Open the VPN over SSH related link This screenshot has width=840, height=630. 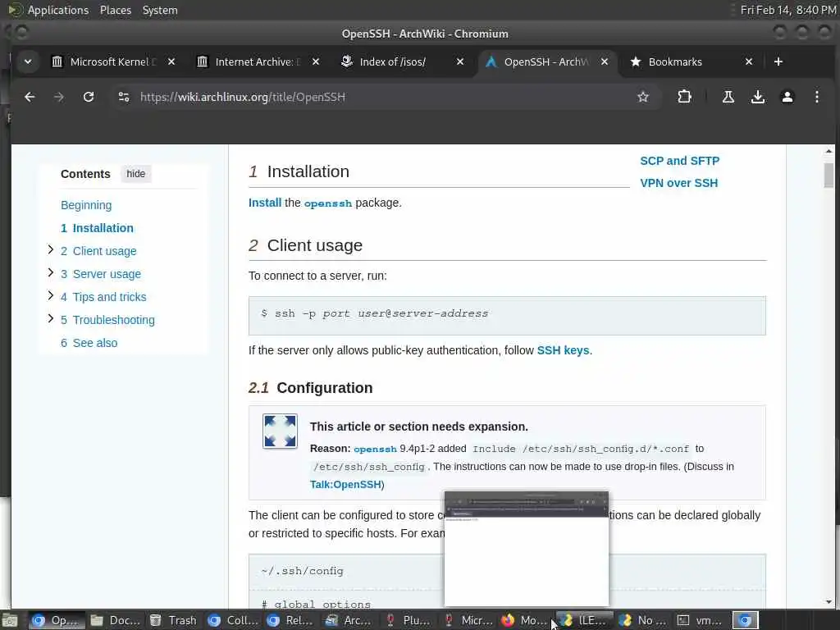(x=678, y=183)
